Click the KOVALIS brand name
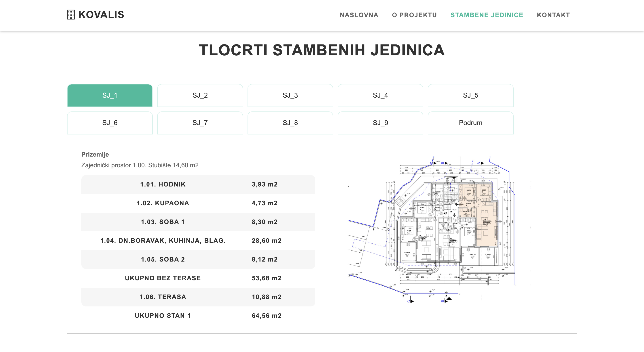The height and width of the screenshot is (352, 644). (x=101, y=15)
